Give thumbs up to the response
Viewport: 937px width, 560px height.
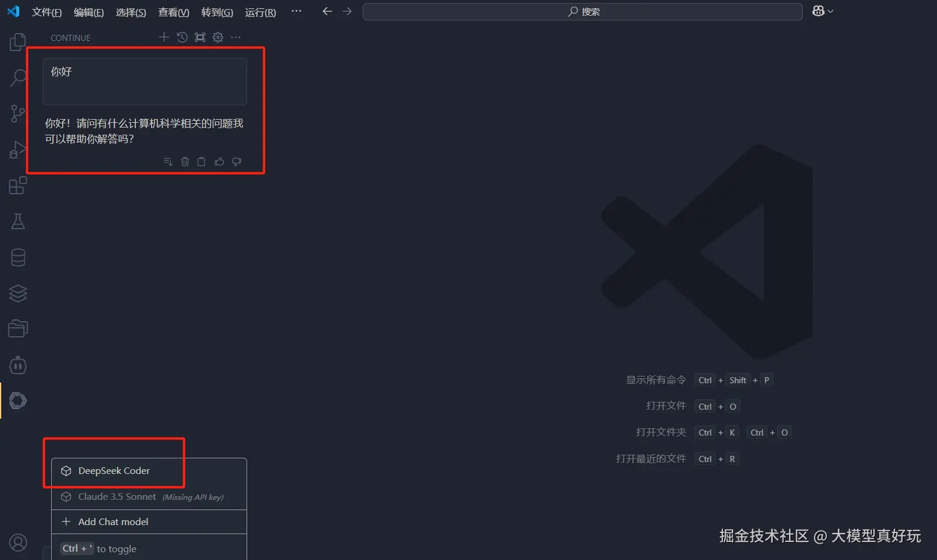pos(219,162)
